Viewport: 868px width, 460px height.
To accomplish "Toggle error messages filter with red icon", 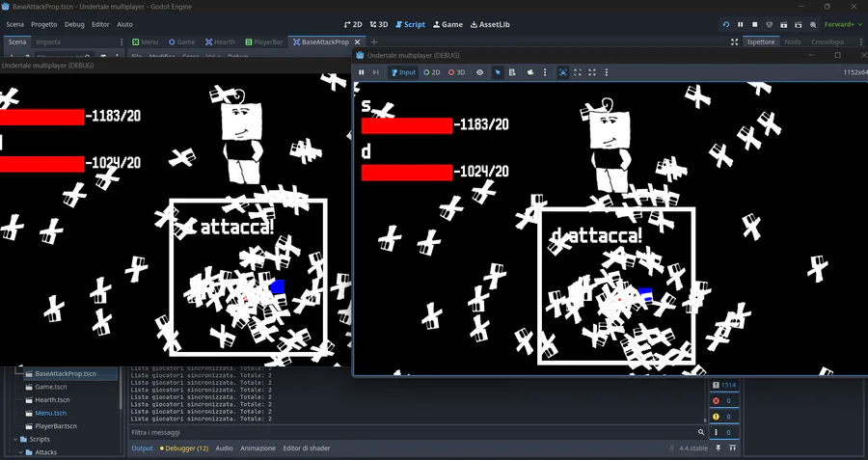I will pos(724,401).
